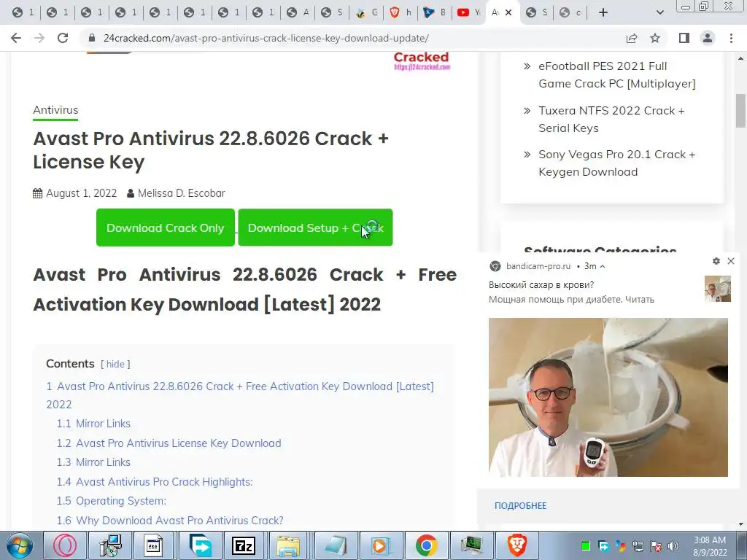747x560 pixels.
Task: Open the Chrome profile avatar menu
Action: (708, 38)
